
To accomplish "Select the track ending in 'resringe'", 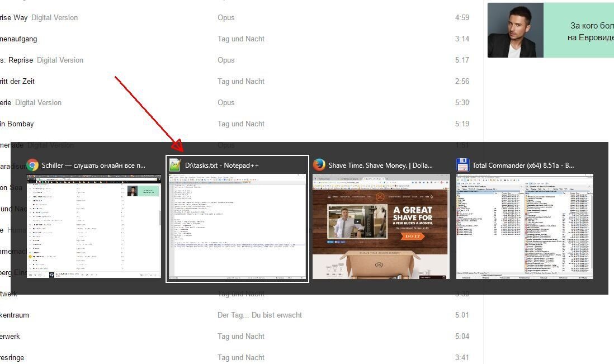I will coord(12,357).
